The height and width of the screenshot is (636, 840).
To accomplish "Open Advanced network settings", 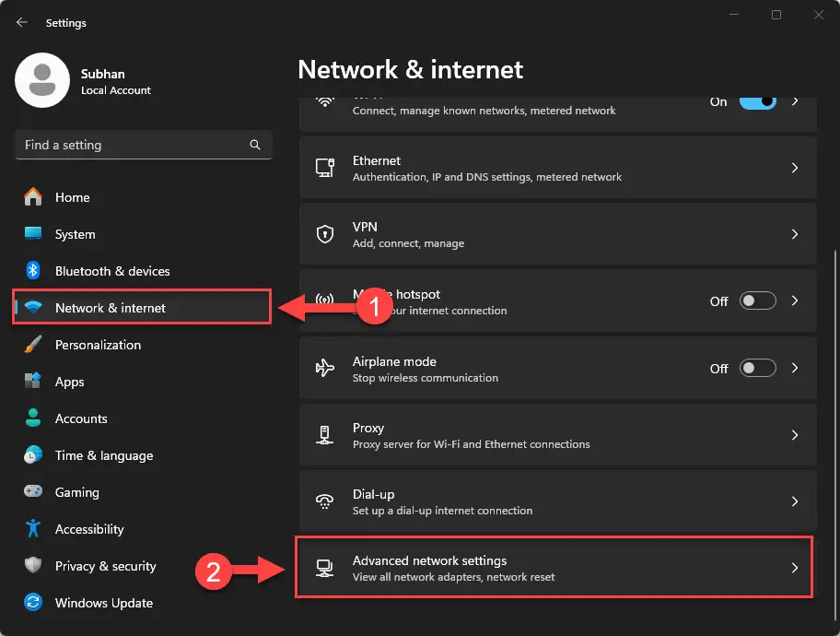I will point(554,568).
